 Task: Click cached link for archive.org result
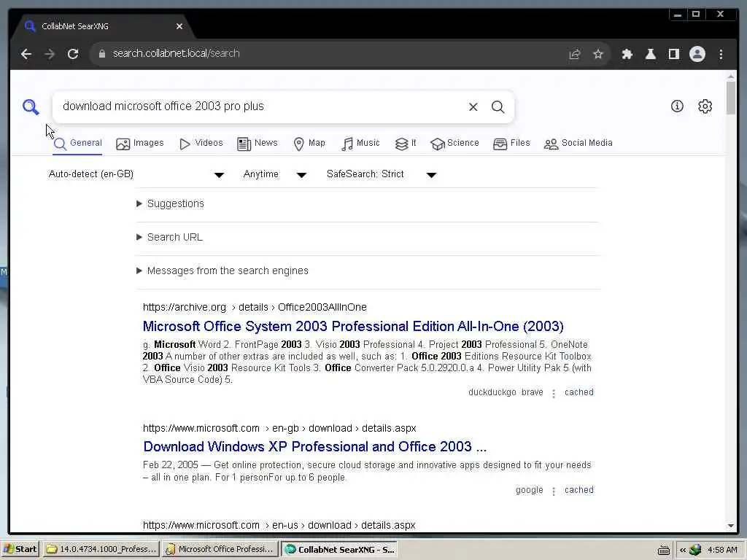coord(578,392)
